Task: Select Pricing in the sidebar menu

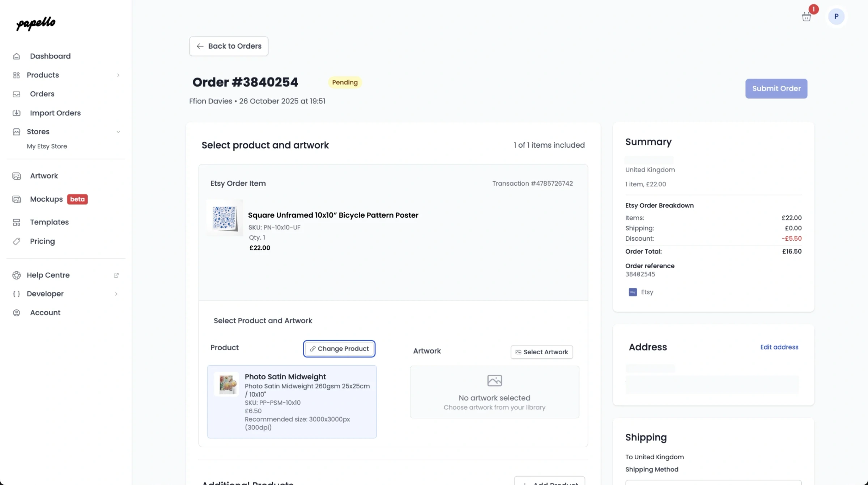Action: (42, 241)
